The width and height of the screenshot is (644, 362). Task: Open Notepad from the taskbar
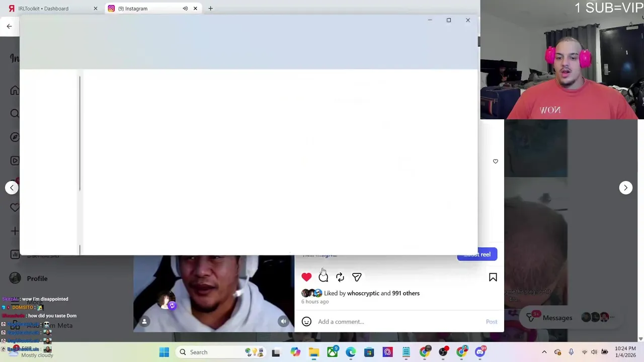click(x=406, y=352)
